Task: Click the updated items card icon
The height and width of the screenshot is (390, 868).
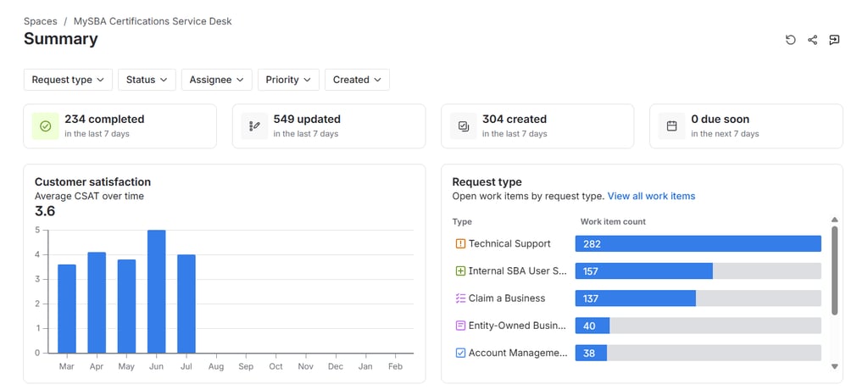Action: pyautogui.click(x=254, y=126)
